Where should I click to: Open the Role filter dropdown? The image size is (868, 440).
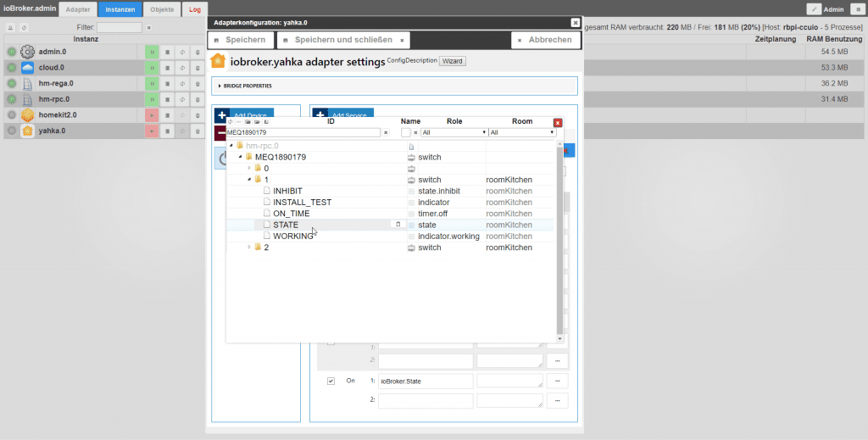(454, 133)
